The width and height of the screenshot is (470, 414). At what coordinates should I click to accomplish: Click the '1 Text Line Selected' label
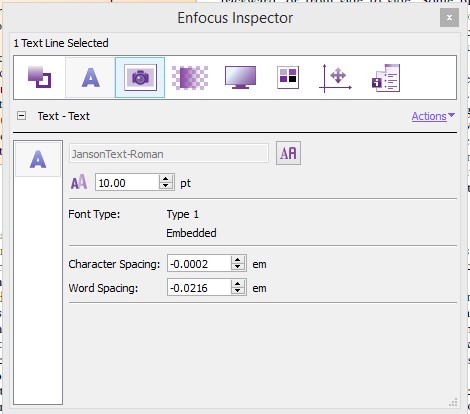[61, 43]
